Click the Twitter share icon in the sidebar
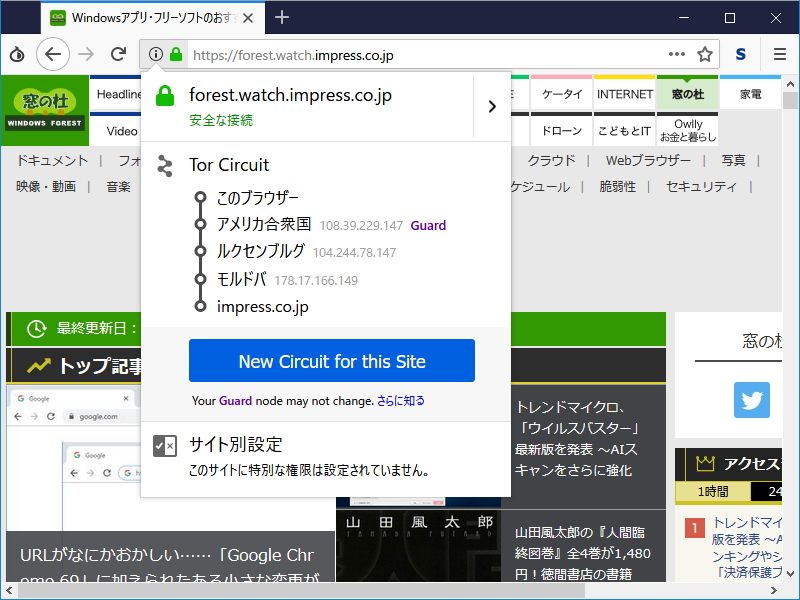The width and height of the screenshot is (800, 600). (751, 400)
